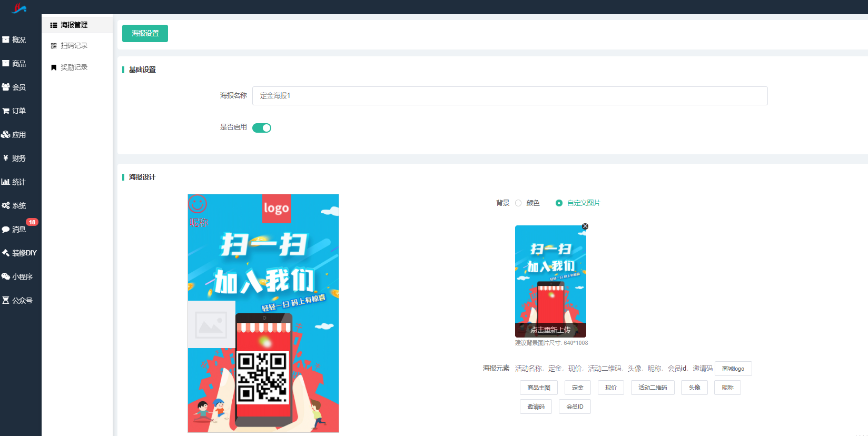The image size is (868, 436).
Task: Select the gray image placeholder on poster
Action: (212, 324)
